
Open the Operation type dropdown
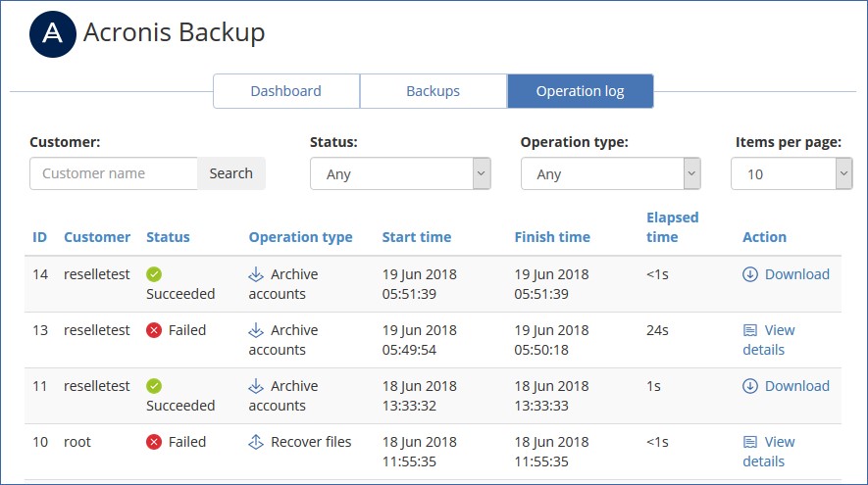pos(611,173)
